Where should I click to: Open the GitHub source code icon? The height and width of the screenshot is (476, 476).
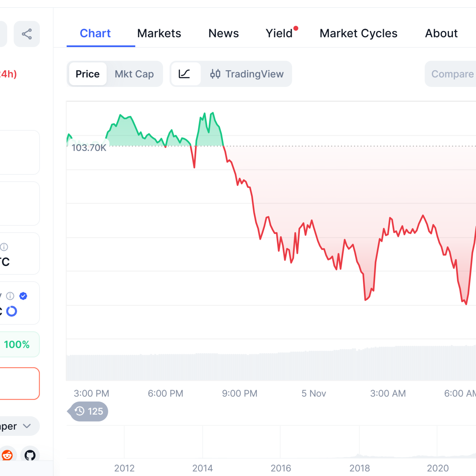[x=30, y=455]
